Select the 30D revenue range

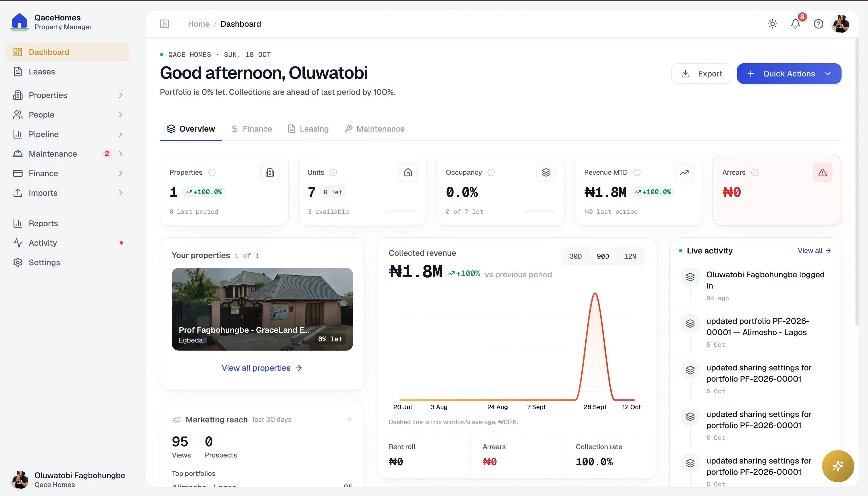(576, 256)
